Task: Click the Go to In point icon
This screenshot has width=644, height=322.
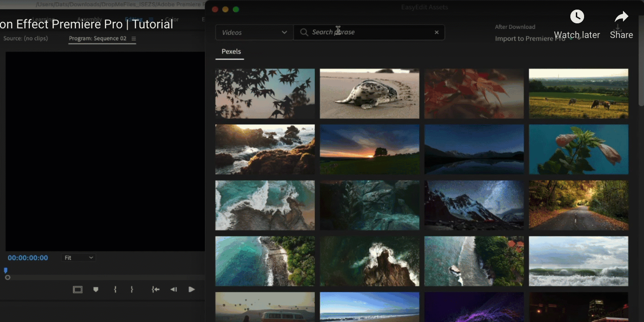Action: pyautogui.click(x=156, y=290)
